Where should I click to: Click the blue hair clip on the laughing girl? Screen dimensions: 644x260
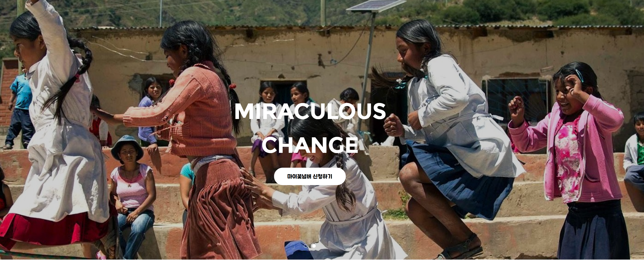(x=579, y=76)
